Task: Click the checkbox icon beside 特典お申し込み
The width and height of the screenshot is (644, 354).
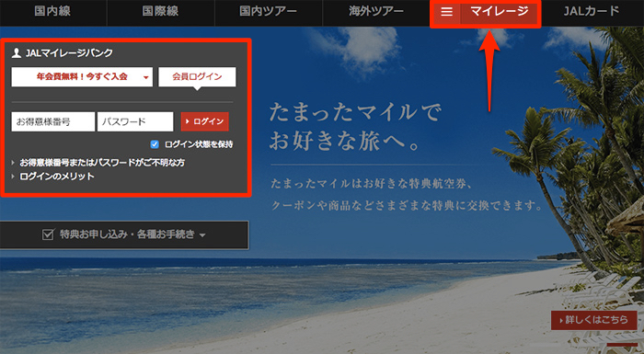Action: tap(48, 234)
